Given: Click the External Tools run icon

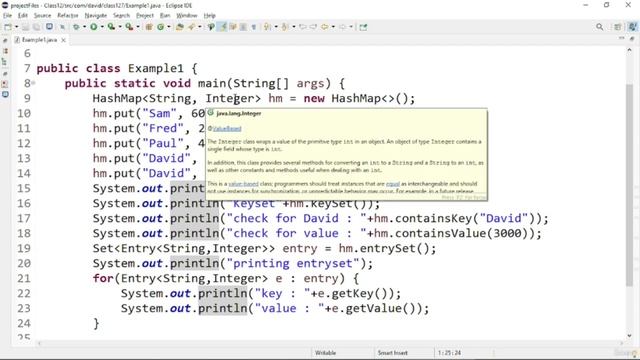Looking at the screenshot, I should pyautogui.click(x=129, y=27).
